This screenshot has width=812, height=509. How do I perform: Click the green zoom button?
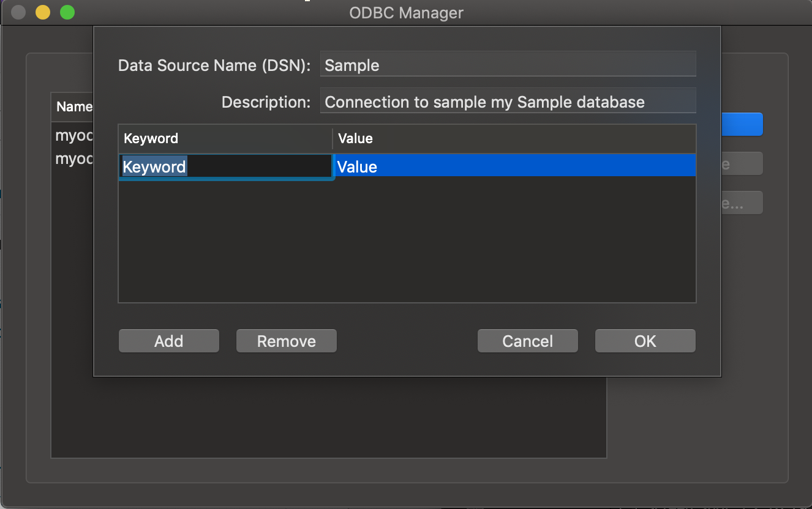67,12
